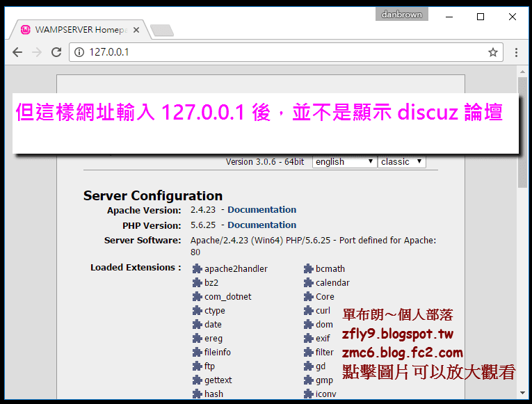Select the WAMPSERVER Homepage tab
Image resolution: width=532 pixels, height=404 pixels.
pos(81,30)
